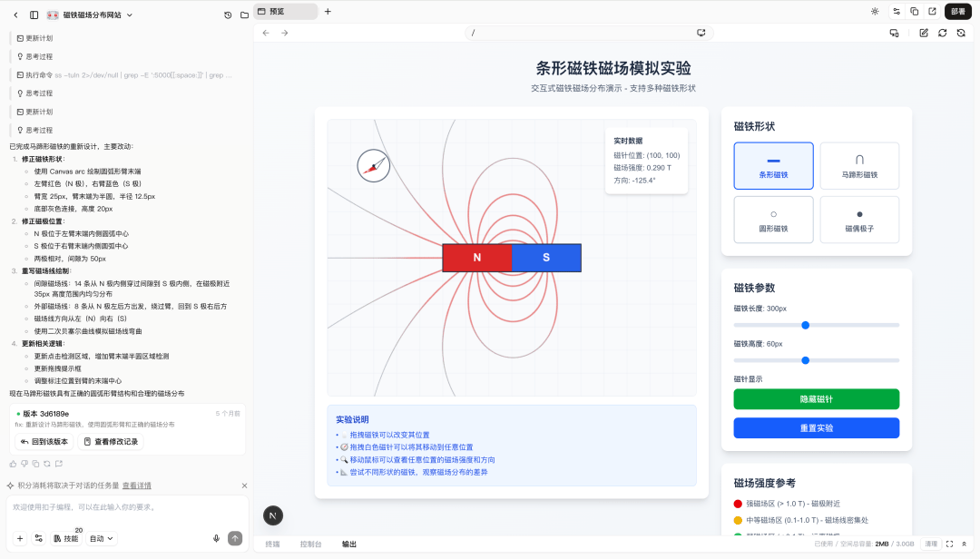Click the 重置实验 button

[x=817, y=427]
